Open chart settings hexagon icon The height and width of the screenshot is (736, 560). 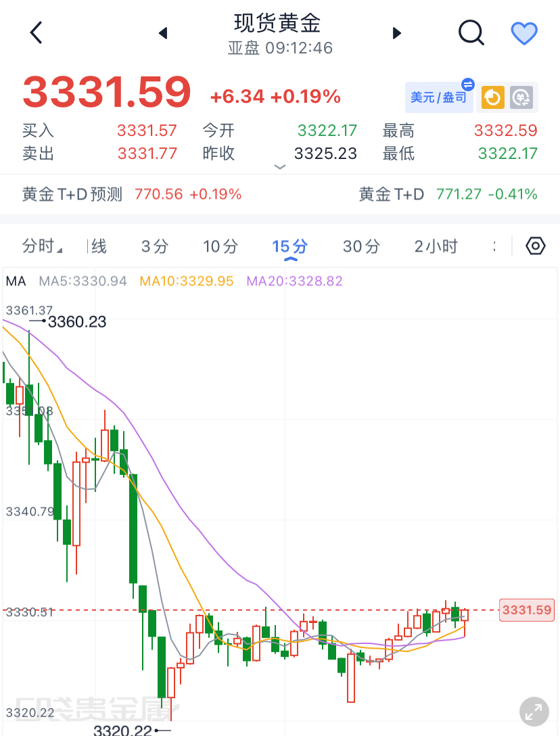536,246
